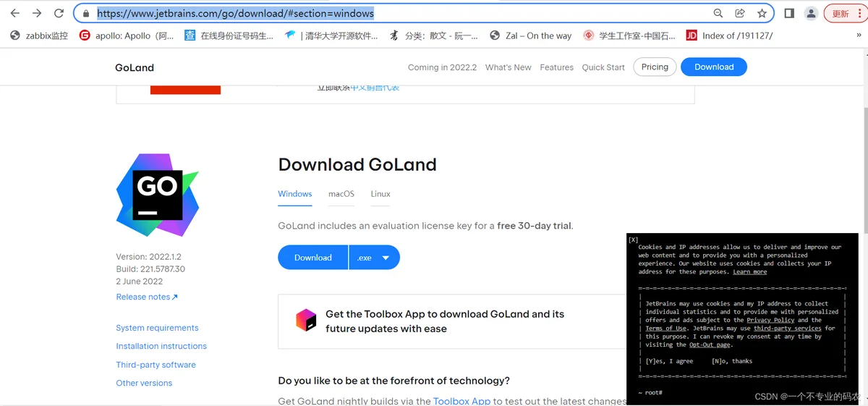Open System requirements link
The image size is (868, 406).
[x=157, y=328]
